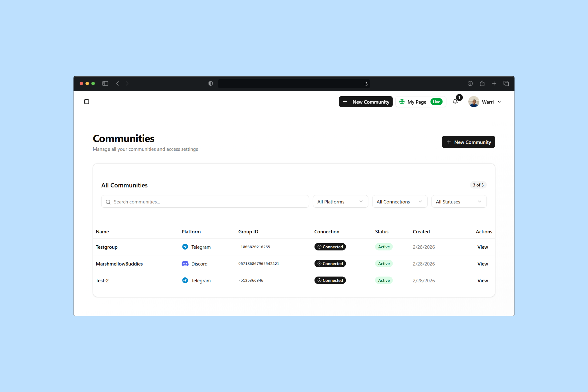Open the Warri user menu

click(485, 102)
